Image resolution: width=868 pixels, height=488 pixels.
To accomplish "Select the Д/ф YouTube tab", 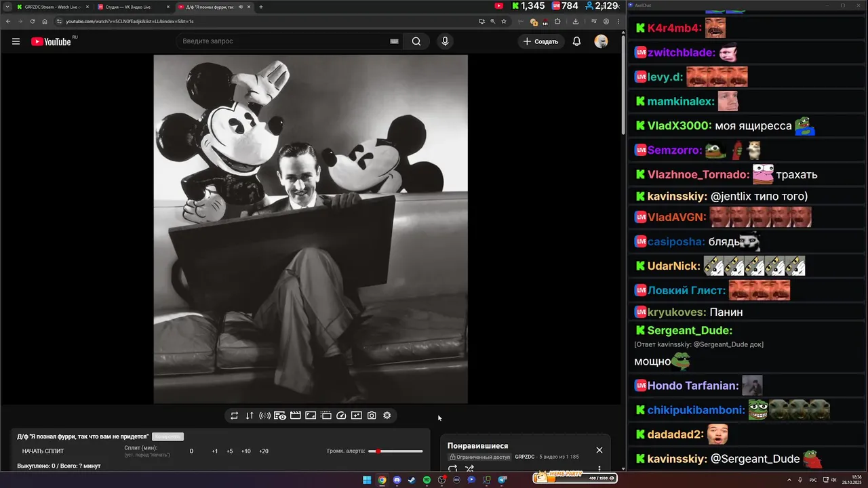I will click(x=214, y=7).
